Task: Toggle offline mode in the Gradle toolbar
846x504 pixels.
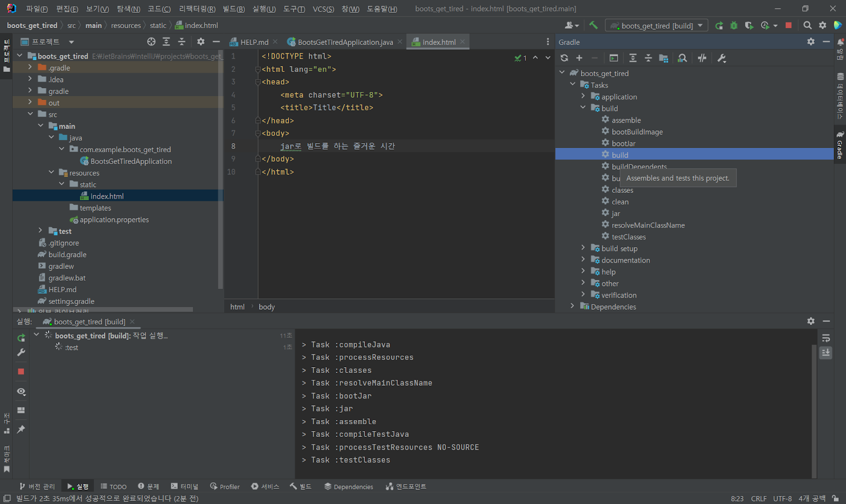Action: click(x=702, y=58)
